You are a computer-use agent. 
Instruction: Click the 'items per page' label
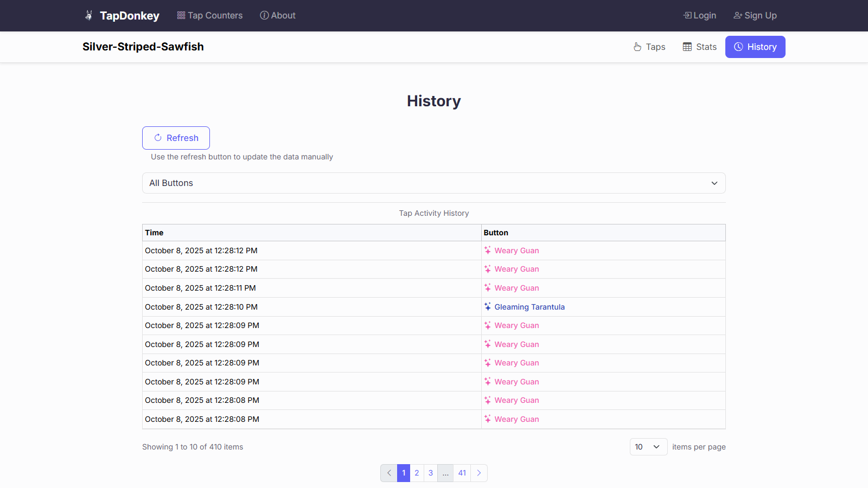coord(699,447)
